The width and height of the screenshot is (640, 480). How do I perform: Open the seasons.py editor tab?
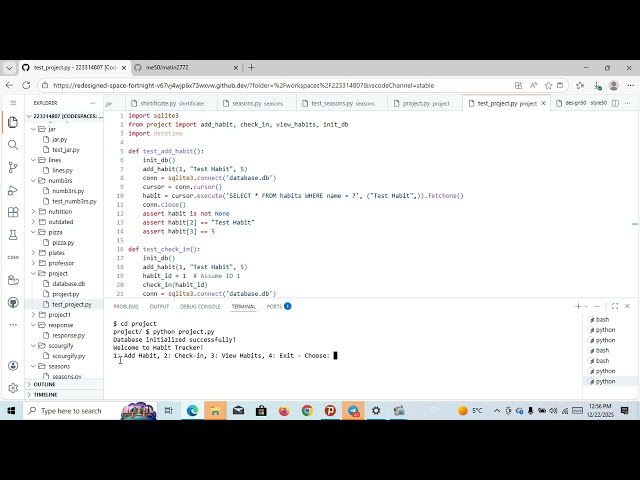coord(257,103)
